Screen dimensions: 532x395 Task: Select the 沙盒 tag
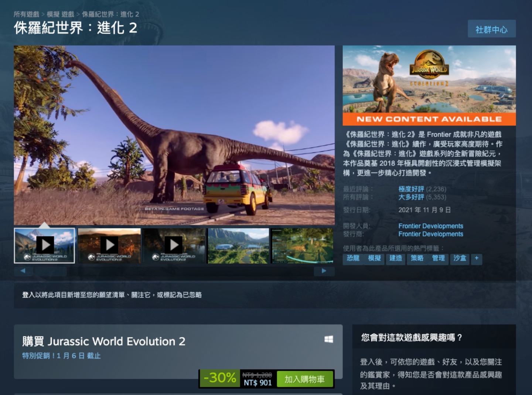click(460, 258)
